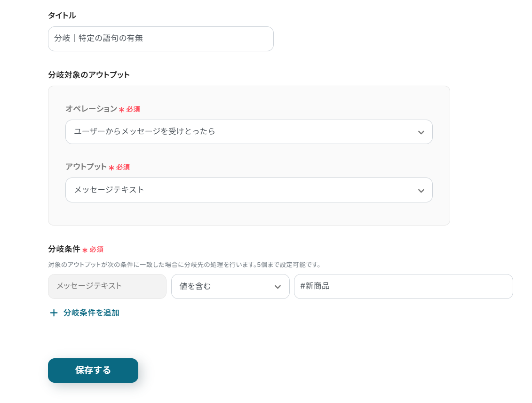Click the chevron arrow on the アウトプット dropdown
The height and width of the screenshot is (403, 532).
coord(421,191)
